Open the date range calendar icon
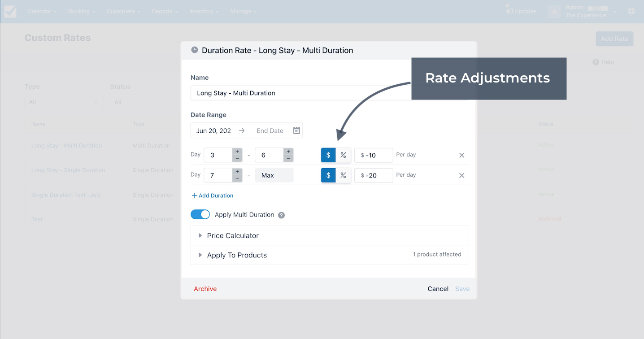The image size is (644, 339). pyautogui.click(x=296, y=130)
